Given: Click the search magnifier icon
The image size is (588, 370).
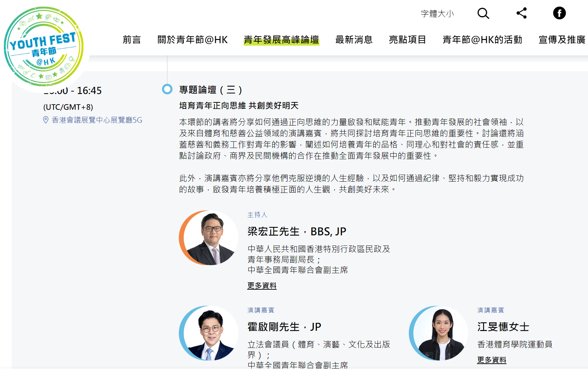Looking at the screenshot, I should pyautogui.click(x=483, y=13).
